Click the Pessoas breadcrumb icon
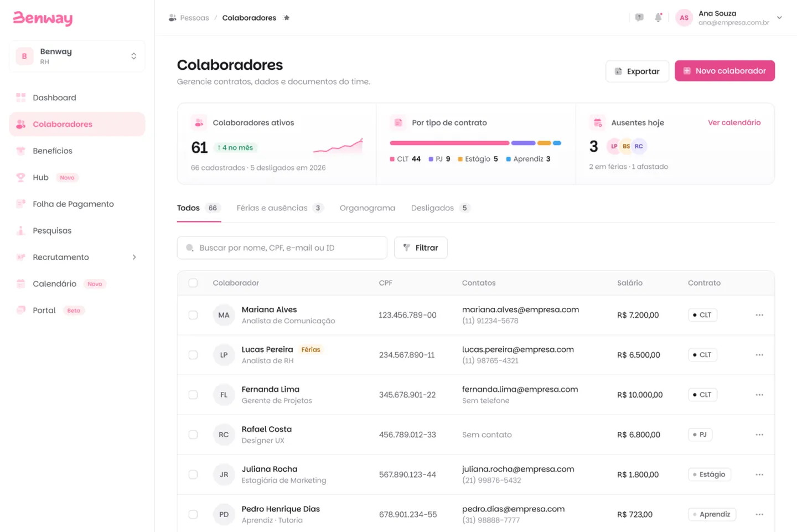Viewport: 797px width, 532px height. tap(173, 18)
